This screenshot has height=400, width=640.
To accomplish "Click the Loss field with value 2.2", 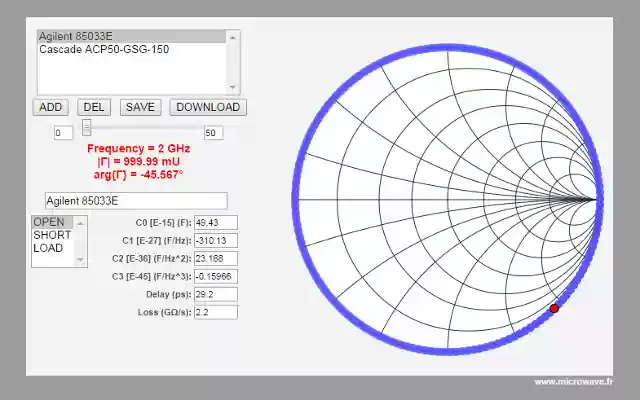I will tap(216, 313).
